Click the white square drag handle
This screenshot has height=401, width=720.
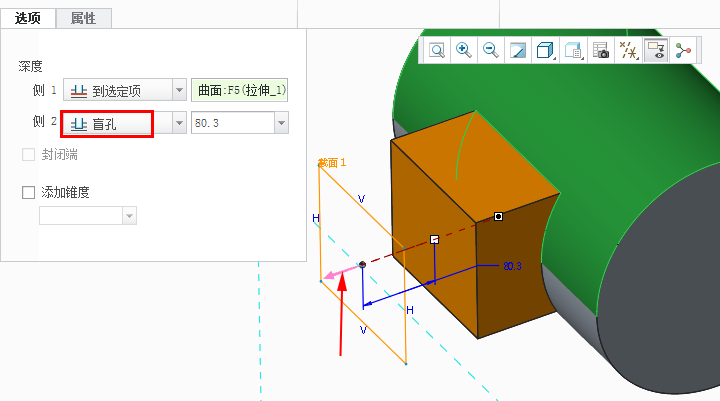point(434,239)
